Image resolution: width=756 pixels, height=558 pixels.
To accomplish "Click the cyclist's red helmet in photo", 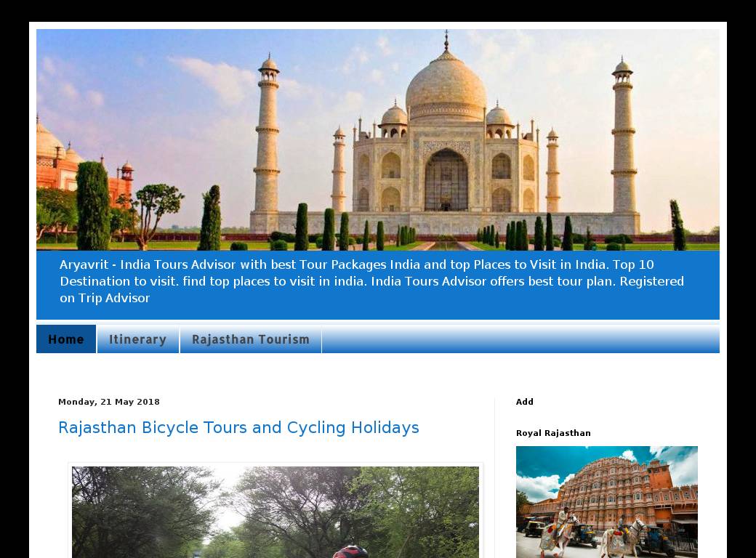I will click(350, 551).
